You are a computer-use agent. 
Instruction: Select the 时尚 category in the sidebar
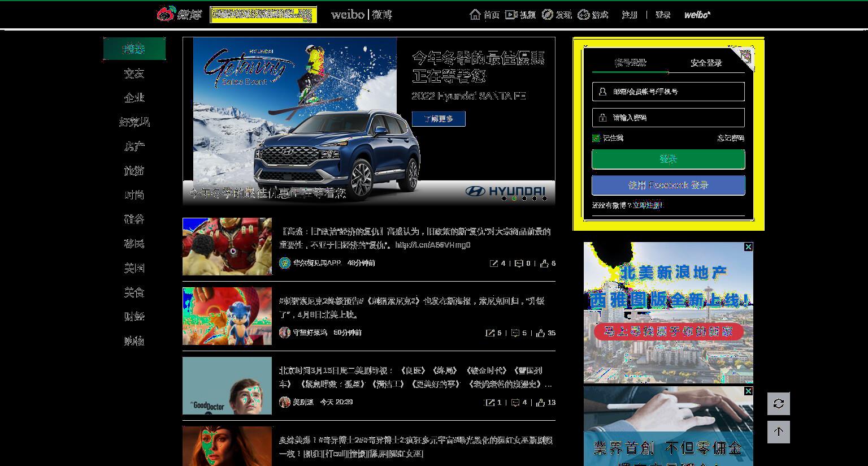pyautogui.click(x=134, y=195)
